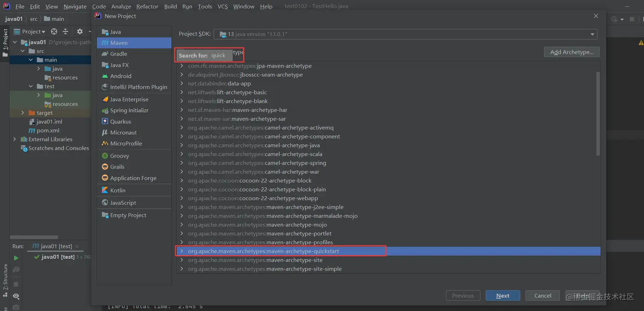Image resolution: width=644 pixels, height=311 pixels.
Task: Expand the target folder
Action: click(x=23, y=113)
